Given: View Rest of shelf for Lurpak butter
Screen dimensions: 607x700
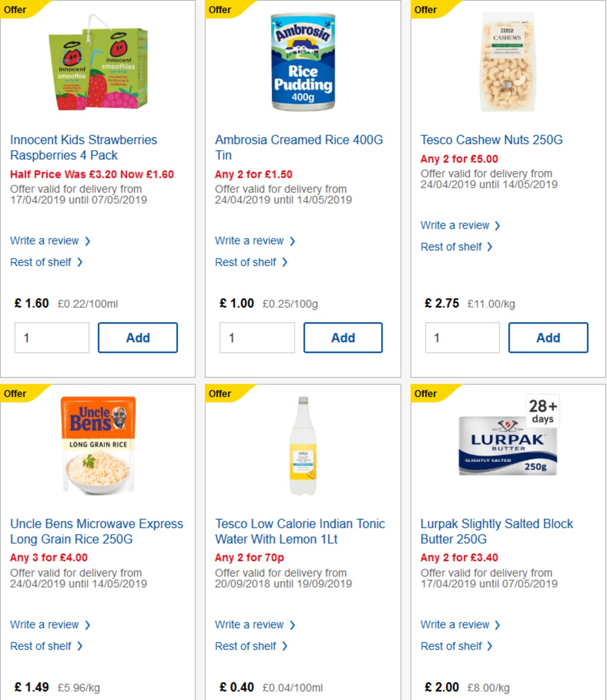Looking at the screenshot, I should (451, 646).
